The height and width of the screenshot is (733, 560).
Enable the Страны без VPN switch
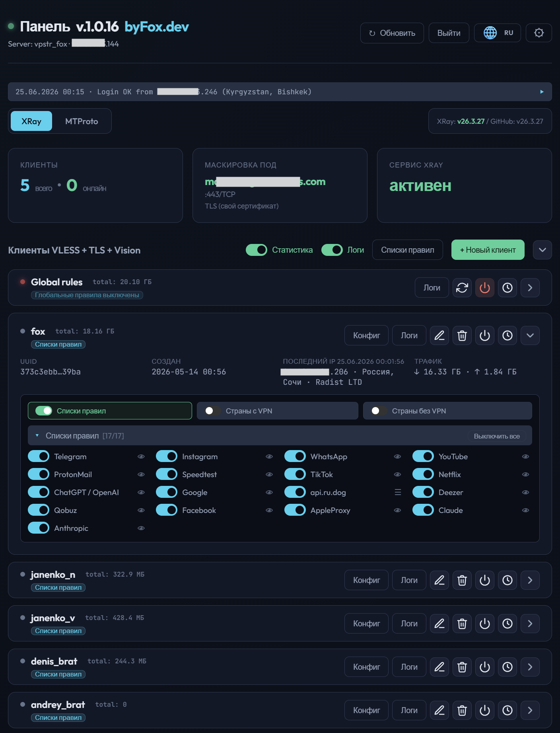(x=379, y=411)
